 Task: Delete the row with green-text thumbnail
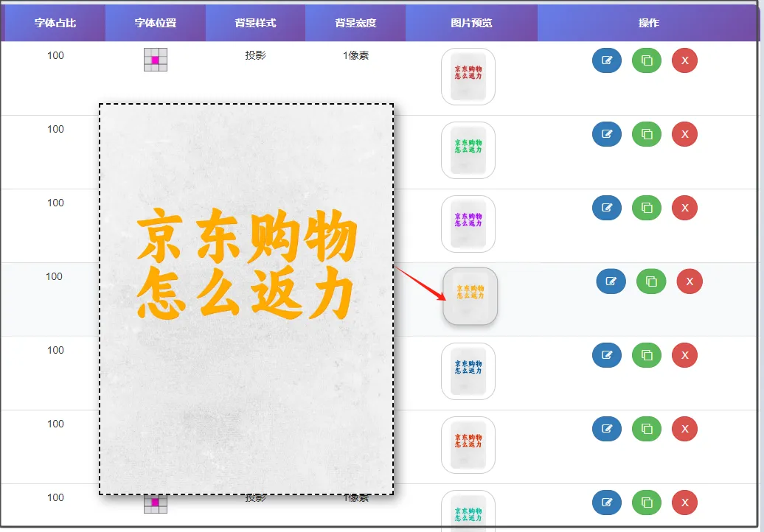pyautogui.click(x=684, y=134)
